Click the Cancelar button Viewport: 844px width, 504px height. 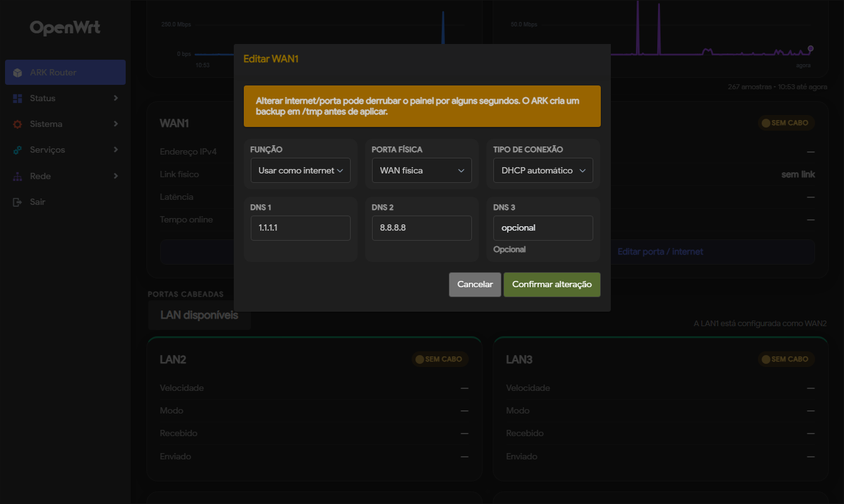(x=475, y=285)
